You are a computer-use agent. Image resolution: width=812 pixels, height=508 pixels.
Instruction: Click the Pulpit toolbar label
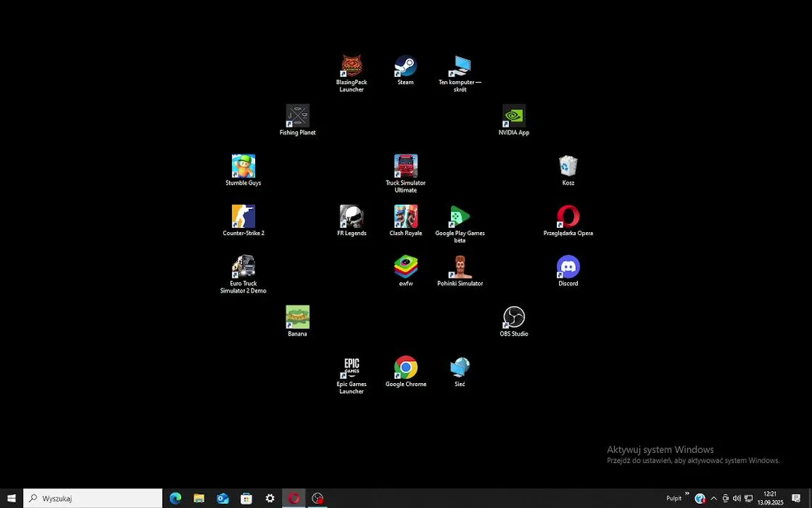point(674,498)
